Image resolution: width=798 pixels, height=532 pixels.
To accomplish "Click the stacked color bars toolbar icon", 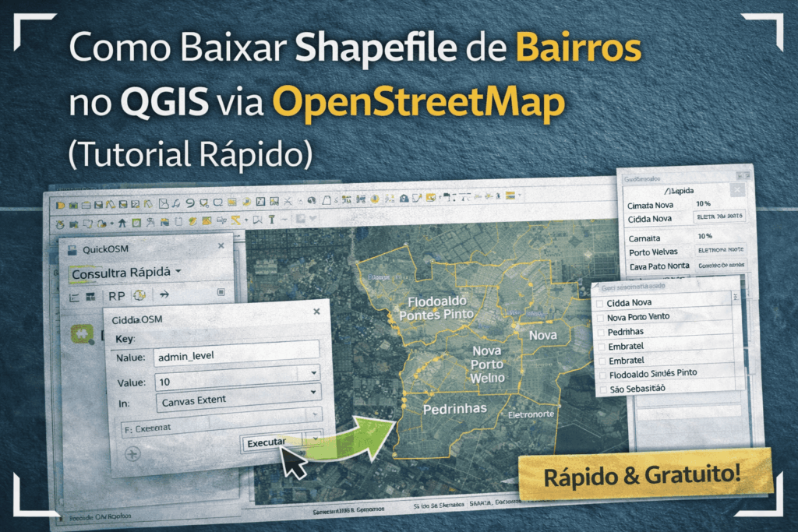I will coord(510,196).
